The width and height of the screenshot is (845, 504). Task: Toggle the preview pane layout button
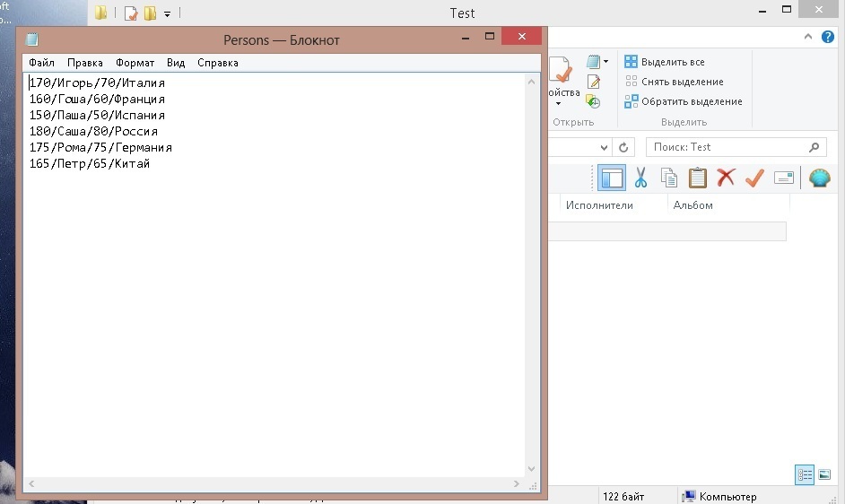pos(612,178)
